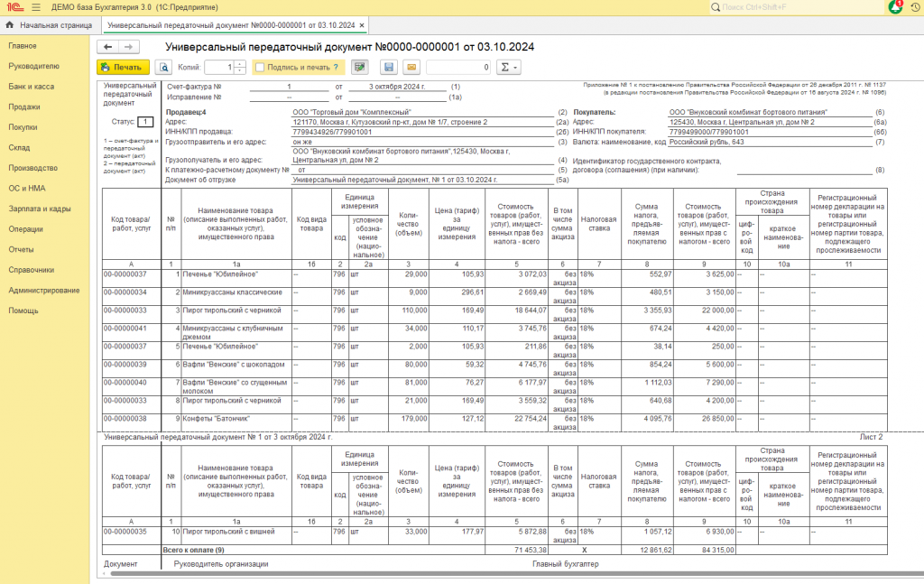
Task: Click the currency cell Российский рубль, 643
Action: (x=707, y=142)
